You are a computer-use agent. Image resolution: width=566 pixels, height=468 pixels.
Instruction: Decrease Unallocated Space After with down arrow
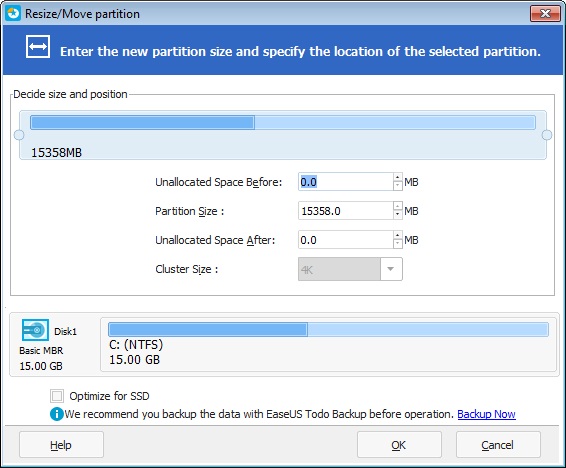[x=397, y=244]
